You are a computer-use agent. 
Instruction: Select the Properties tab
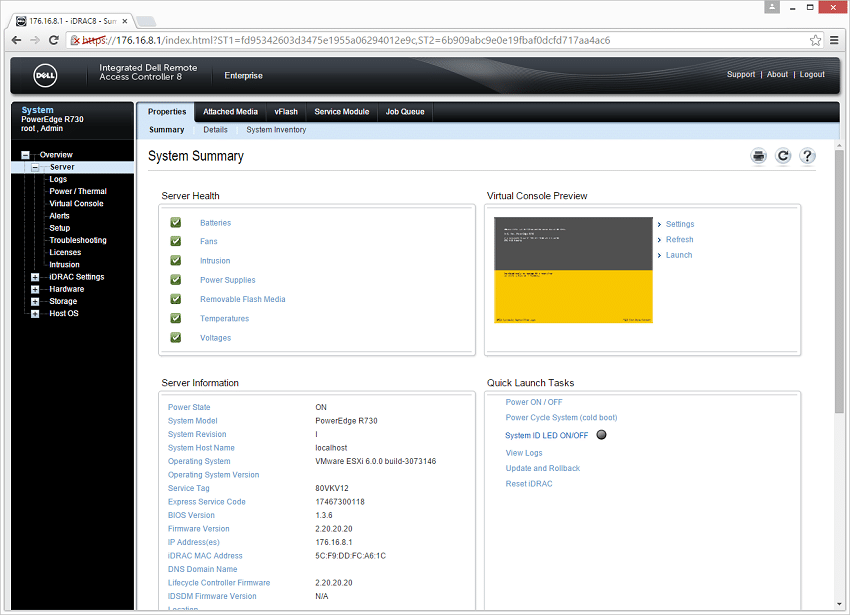[166, 112]
